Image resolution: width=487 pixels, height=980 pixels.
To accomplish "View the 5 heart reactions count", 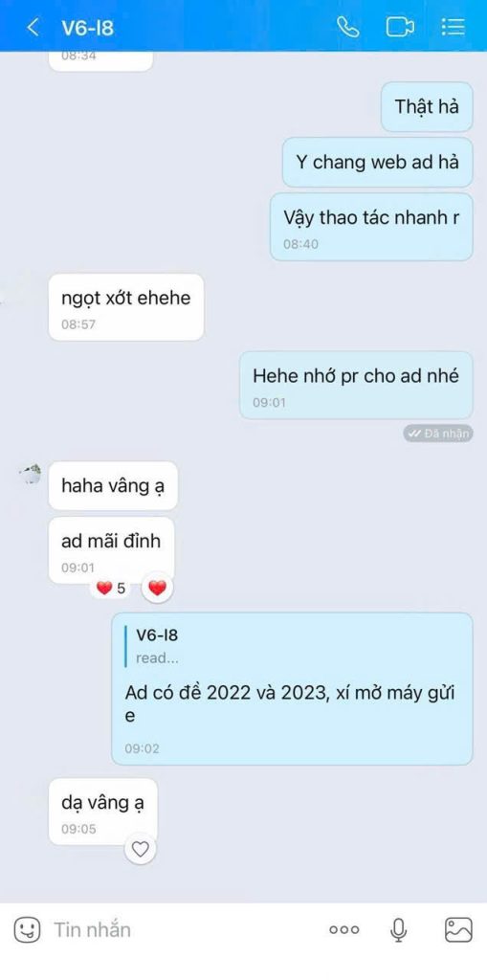I will tap(111, 589).
